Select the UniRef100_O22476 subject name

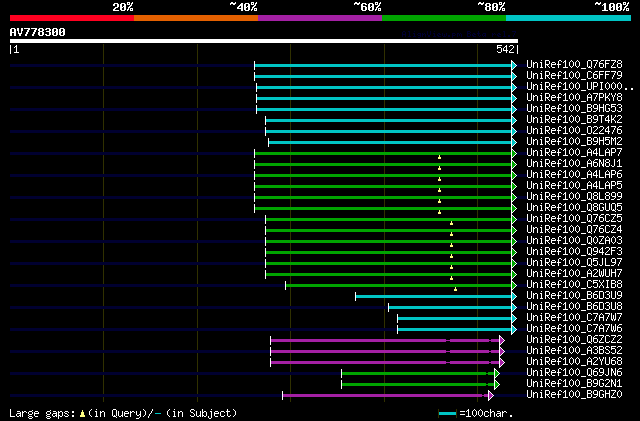pyautogui.click(x=574, y=131)
